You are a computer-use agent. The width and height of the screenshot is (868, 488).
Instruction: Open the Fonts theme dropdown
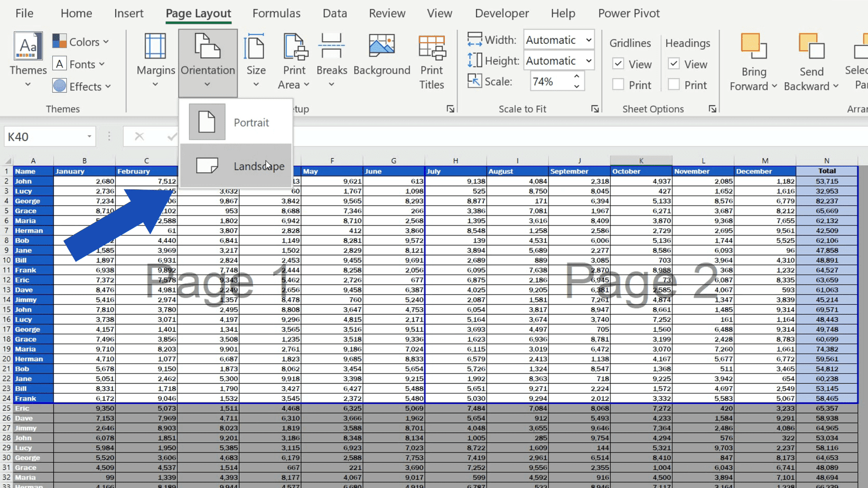(x=79, y=63)
